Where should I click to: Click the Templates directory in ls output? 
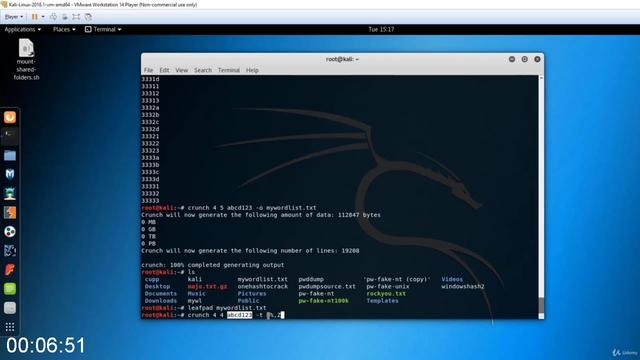[x=382, y=301]
